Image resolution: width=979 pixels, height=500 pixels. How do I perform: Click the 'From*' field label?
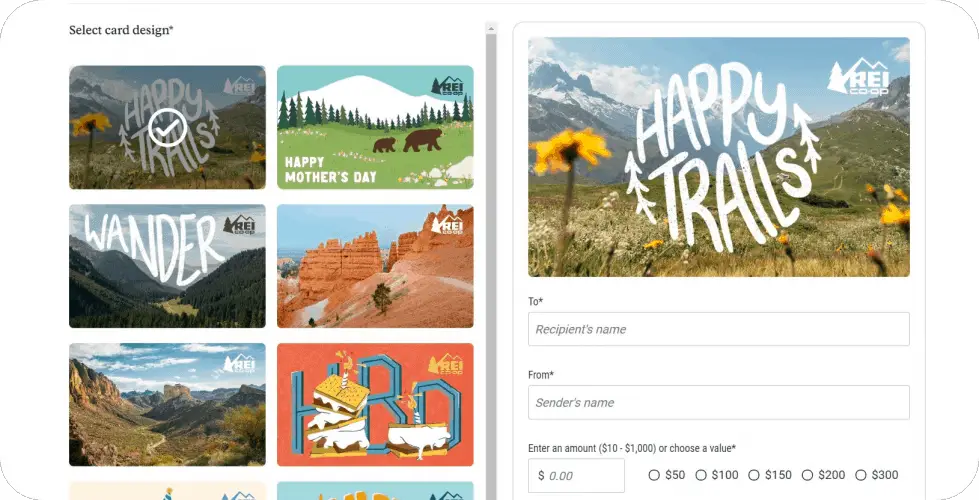(541, 375)
